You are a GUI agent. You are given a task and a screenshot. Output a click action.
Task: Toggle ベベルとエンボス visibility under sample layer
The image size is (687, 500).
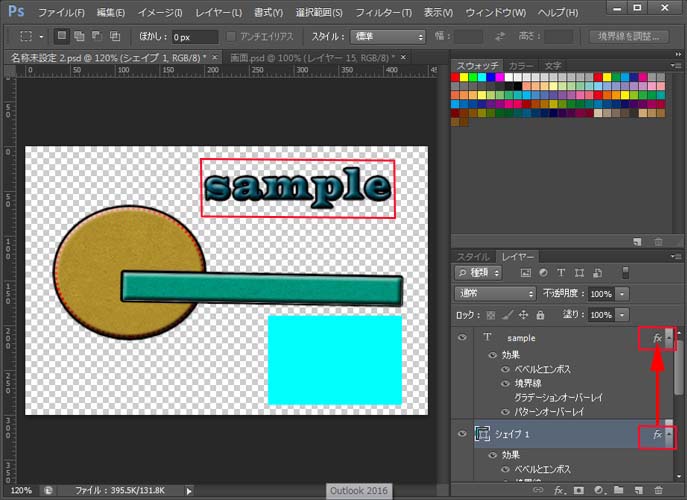coord(505,369)
